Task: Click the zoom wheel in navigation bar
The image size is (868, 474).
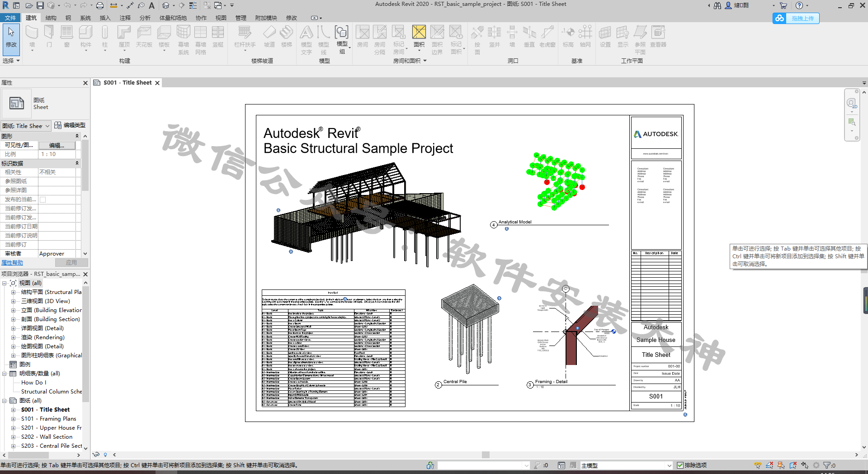Action: (x=852, y=103)
